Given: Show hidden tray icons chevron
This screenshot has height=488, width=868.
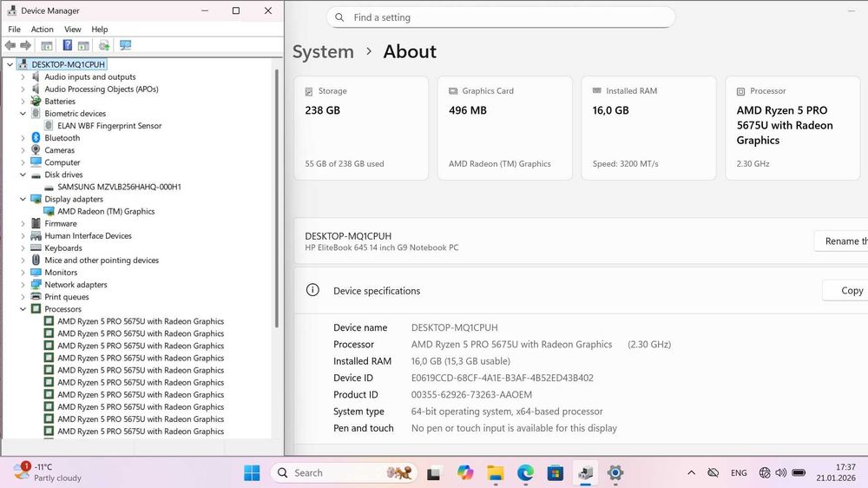Looking at the screenshot, I should pos(692,472).
